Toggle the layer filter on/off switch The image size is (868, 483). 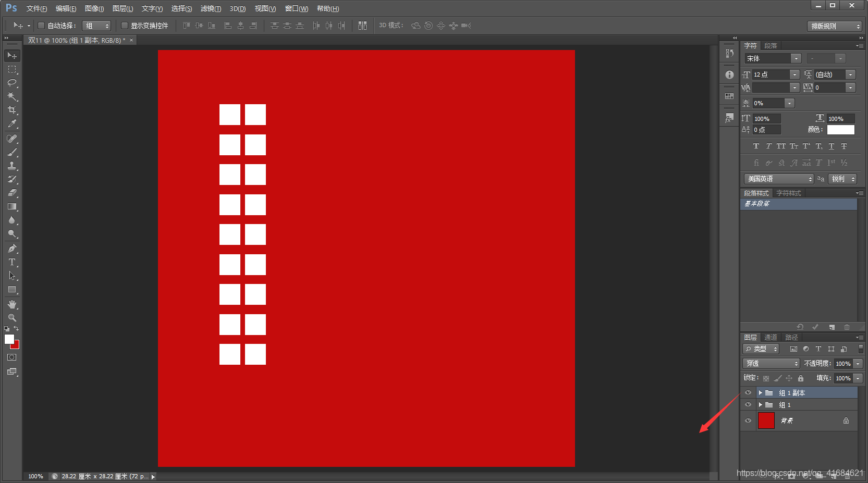point(861,349)
